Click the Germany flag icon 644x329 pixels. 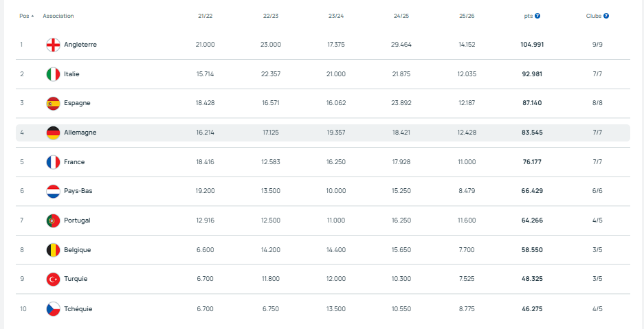53,133
